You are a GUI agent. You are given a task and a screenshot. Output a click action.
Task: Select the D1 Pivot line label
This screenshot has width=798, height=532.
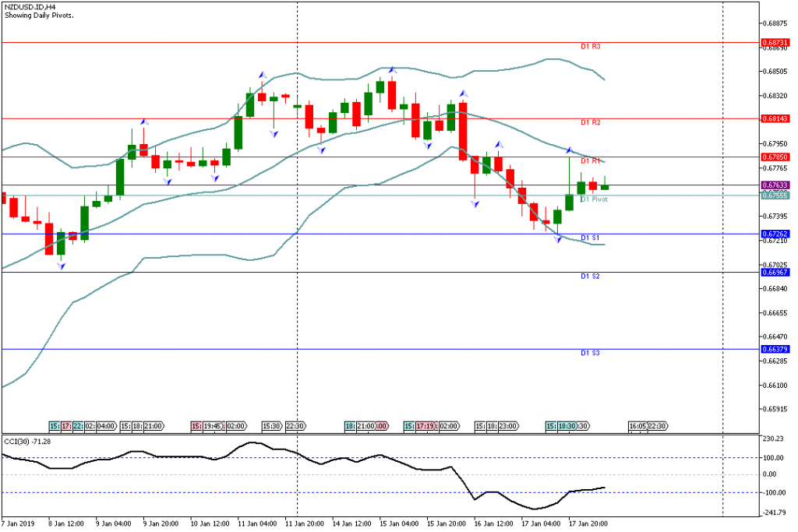pos(594,199)
